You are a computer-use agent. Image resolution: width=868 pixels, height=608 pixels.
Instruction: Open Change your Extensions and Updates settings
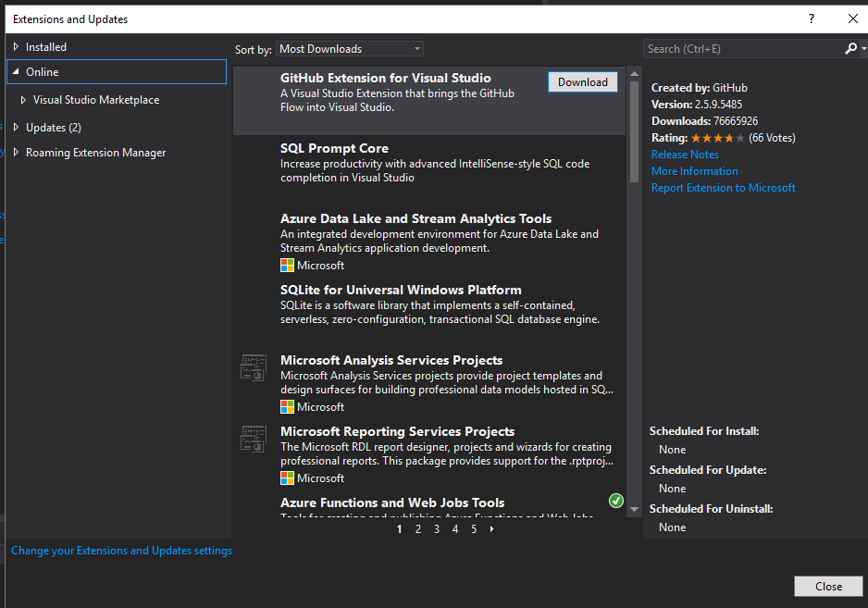121,551
